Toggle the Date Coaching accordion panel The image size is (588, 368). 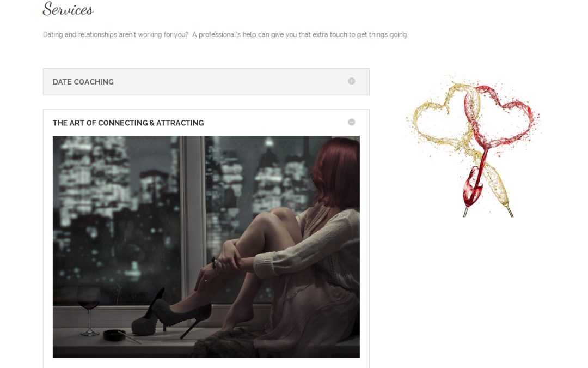206,81
